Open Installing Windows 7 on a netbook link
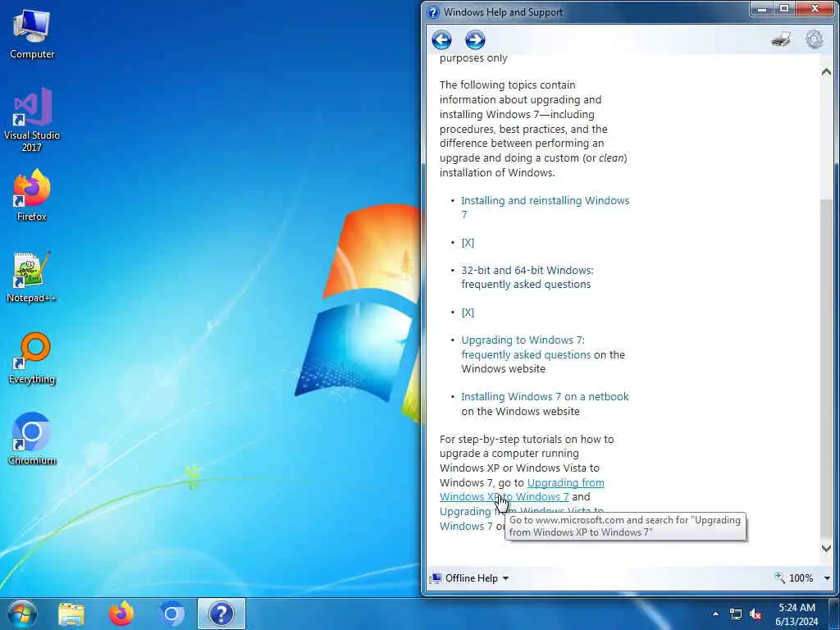This screenshot has height=630, width=840. point(545,396)
